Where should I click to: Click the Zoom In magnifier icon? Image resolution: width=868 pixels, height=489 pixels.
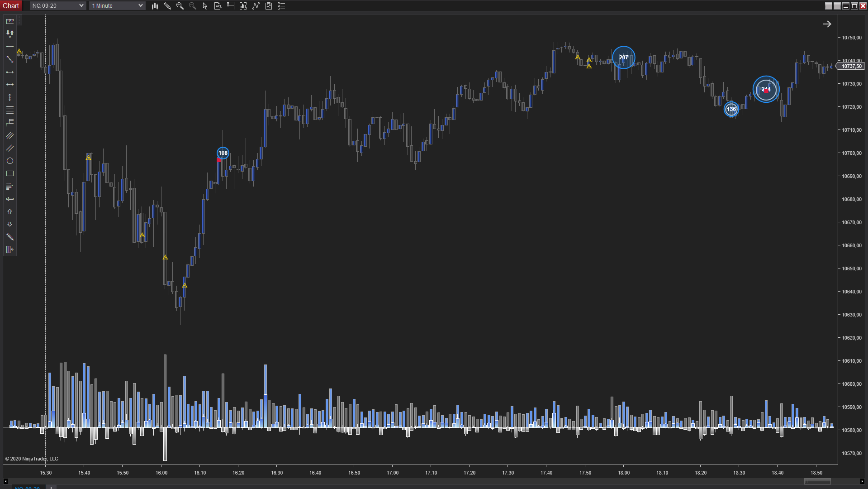point(180,6)
